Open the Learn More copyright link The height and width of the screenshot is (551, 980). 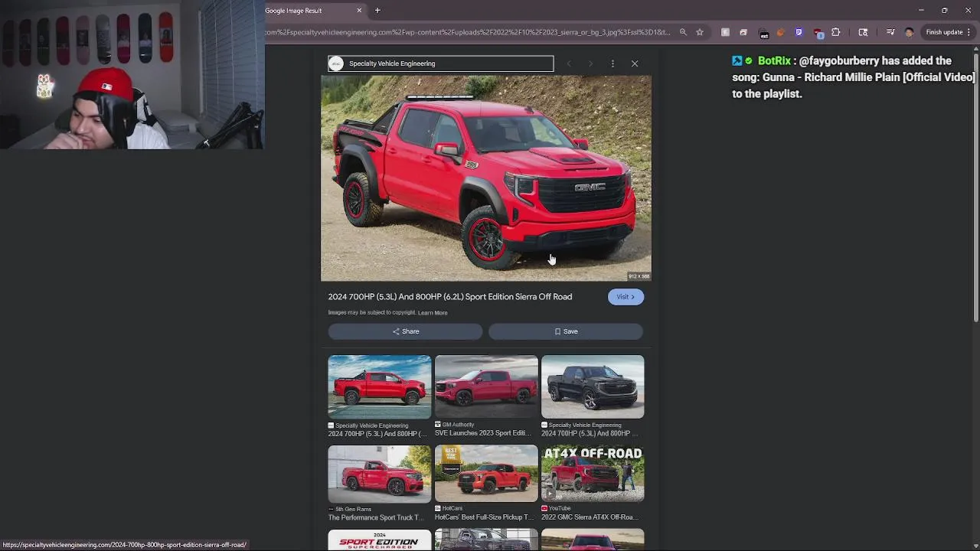click(433, 313)
